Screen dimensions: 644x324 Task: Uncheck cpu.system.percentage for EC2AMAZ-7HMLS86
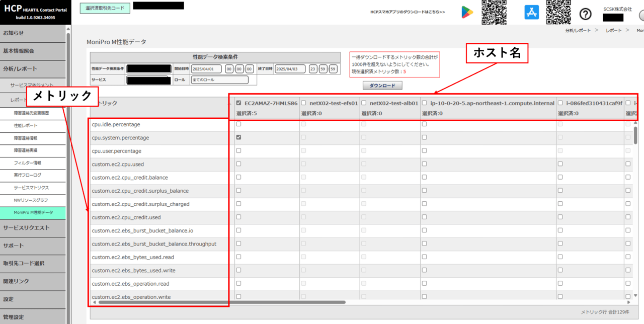point(239,137)
